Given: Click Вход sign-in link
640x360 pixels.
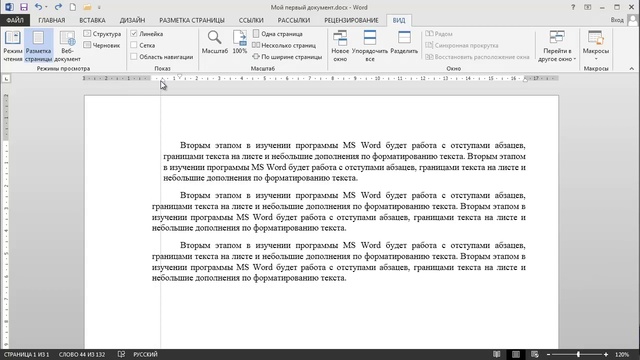Looking at the screenshot, I should click(617, 20).
